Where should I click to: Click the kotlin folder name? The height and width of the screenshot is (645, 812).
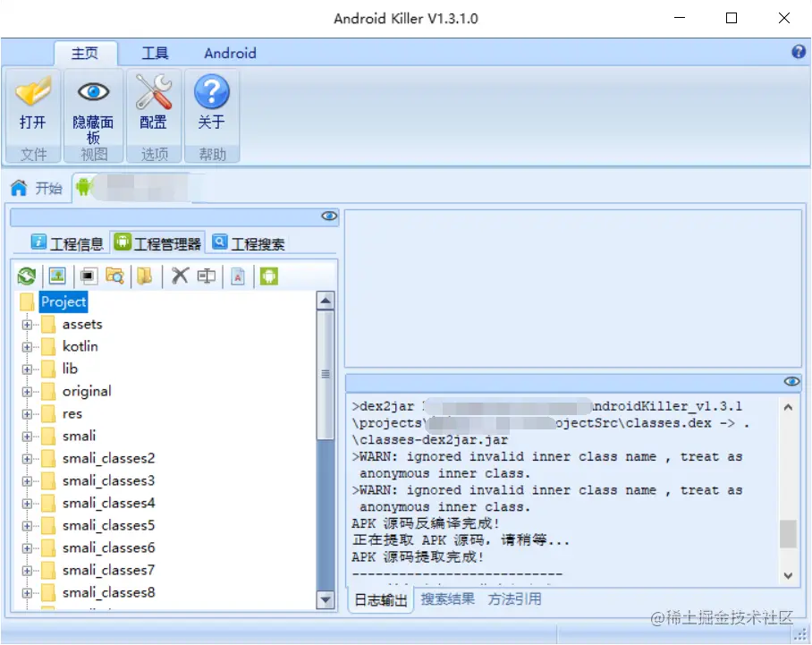80,346
